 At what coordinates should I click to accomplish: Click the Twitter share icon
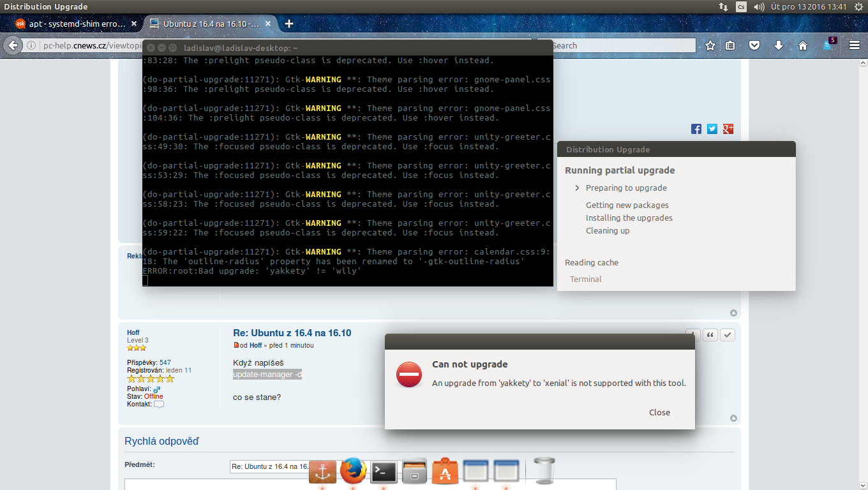712,129
